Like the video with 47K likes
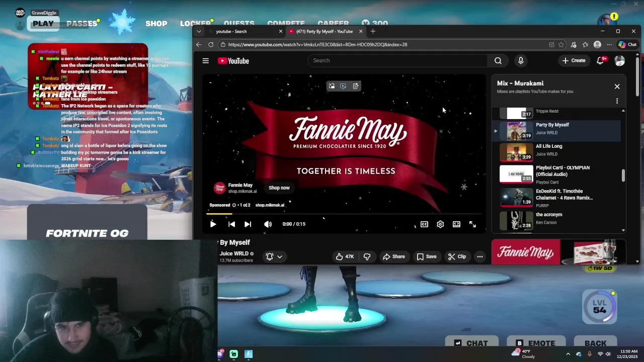 pyautogui.click(x=345, y=256)
